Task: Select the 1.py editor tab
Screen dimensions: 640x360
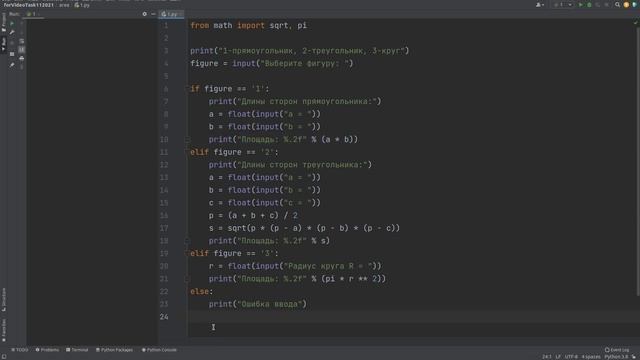Action: pos(171,14)
